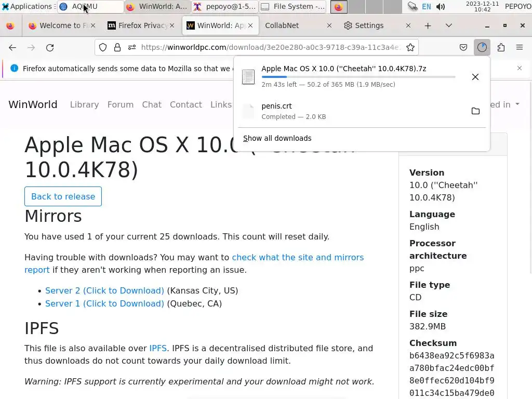Toggle the downloads progress toolbar button
This screenshot has height=399, width=532.
tap(482, 47)
